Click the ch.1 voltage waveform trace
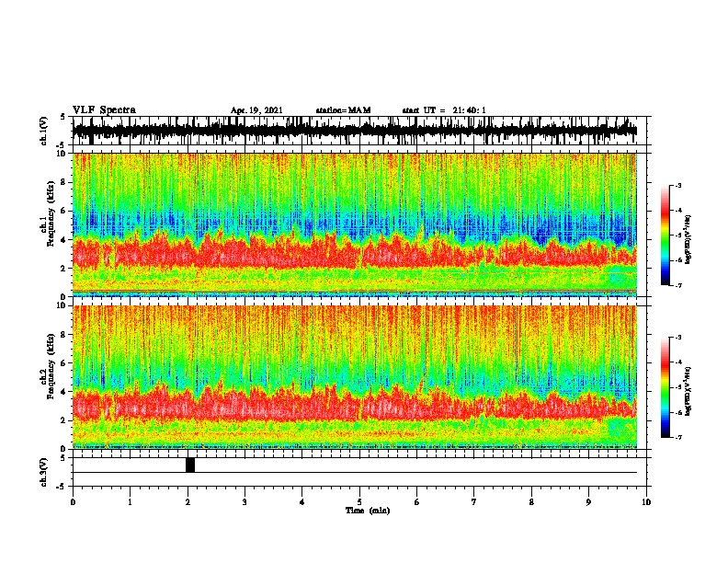The height and width of the screenshot is (563, 728). 354,131
